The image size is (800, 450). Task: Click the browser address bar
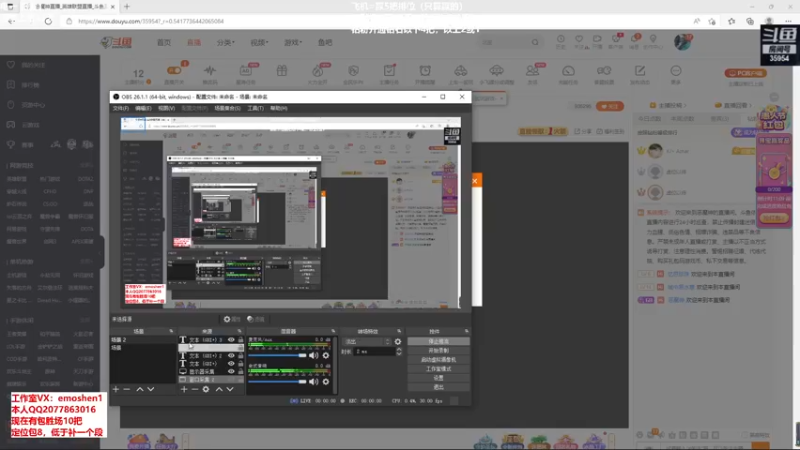point(378,21)
